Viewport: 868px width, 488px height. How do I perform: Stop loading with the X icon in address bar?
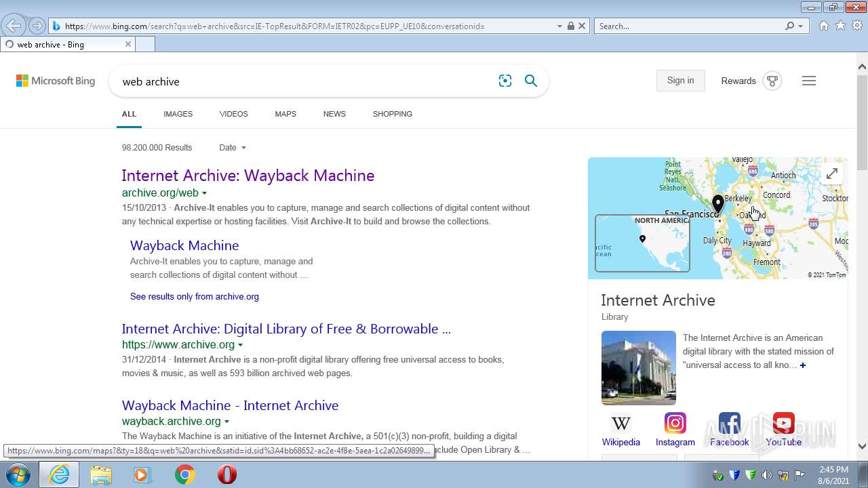click(582, 26)
